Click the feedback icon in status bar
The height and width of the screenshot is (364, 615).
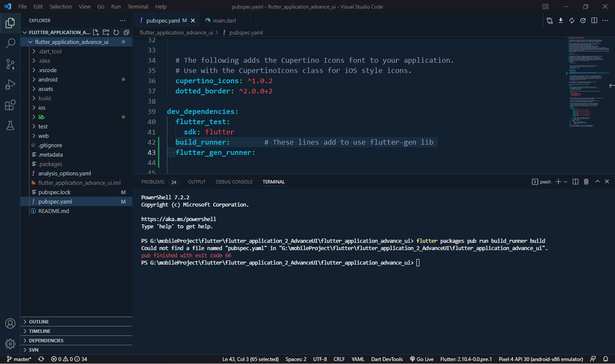click(593, 359)
